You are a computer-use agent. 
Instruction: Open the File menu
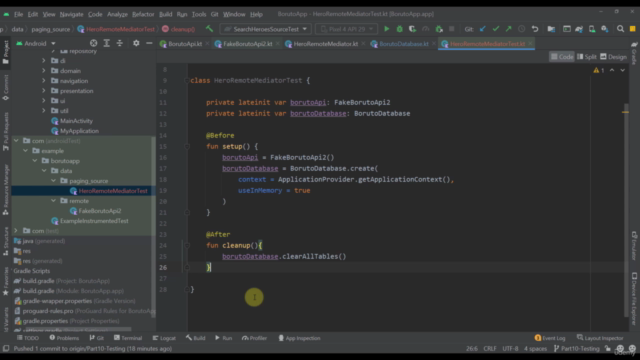click(x=19, y=14)
